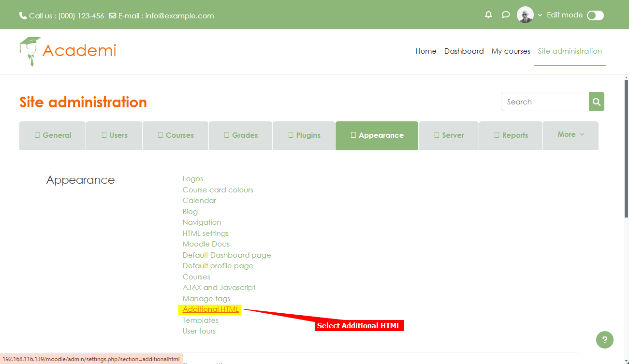Open My courses in navigation
Image resolution: width=629 pixels, height=364 pixels.
tap(511, 51)
